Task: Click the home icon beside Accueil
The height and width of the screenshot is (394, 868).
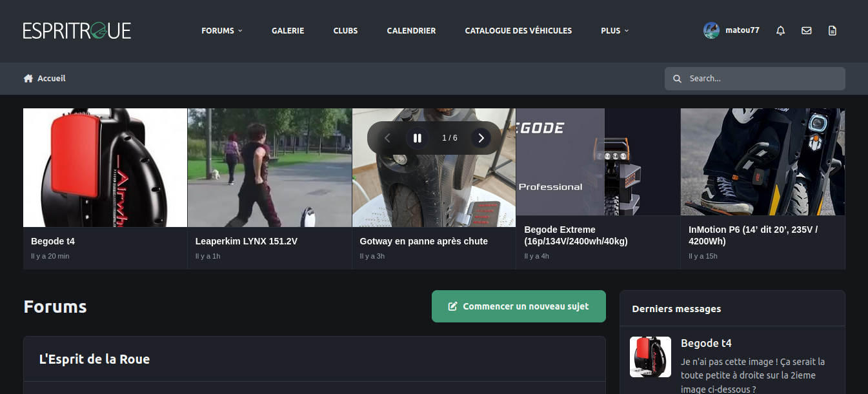Action: tap(28, 79)
